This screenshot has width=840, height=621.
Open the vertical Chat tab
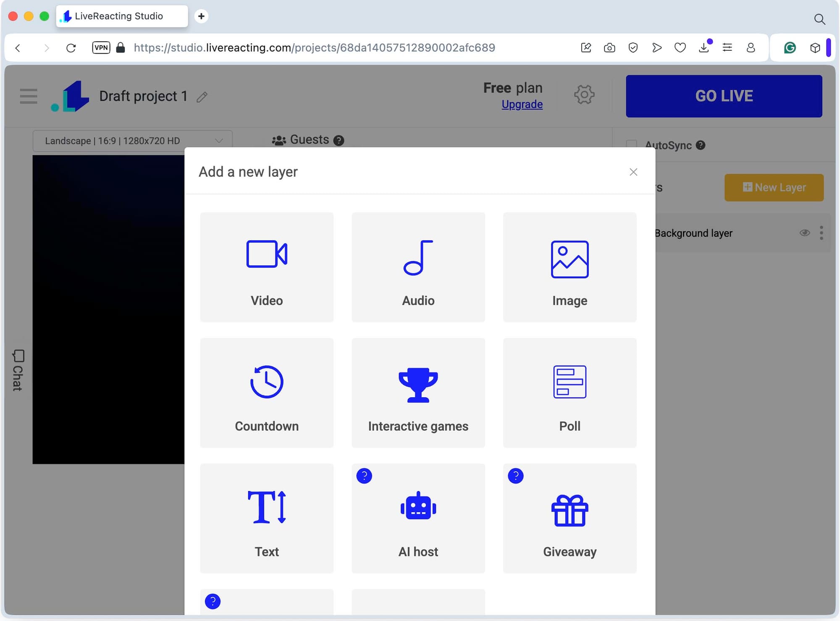tap(18, 370)
